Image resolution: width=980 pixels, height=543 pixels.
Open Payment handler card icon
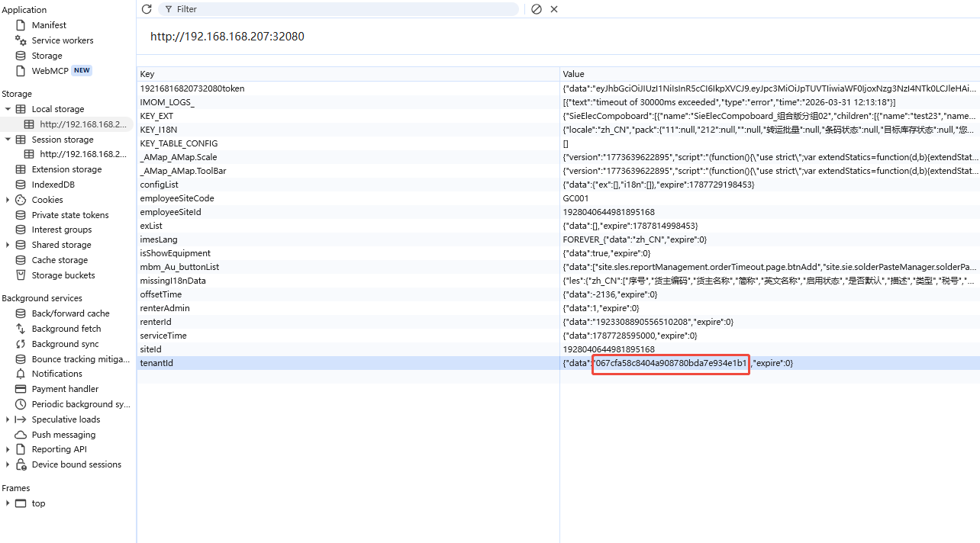[21, 389]
